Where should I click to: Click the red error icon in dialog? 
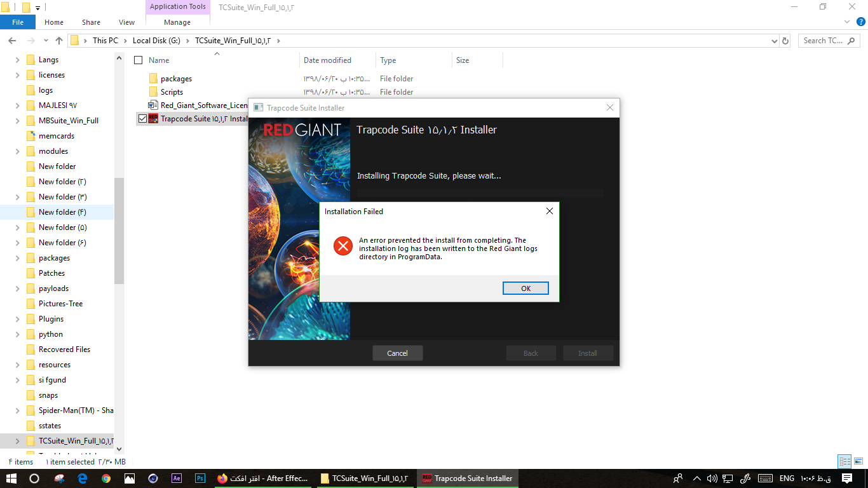[x=343, y=247]
